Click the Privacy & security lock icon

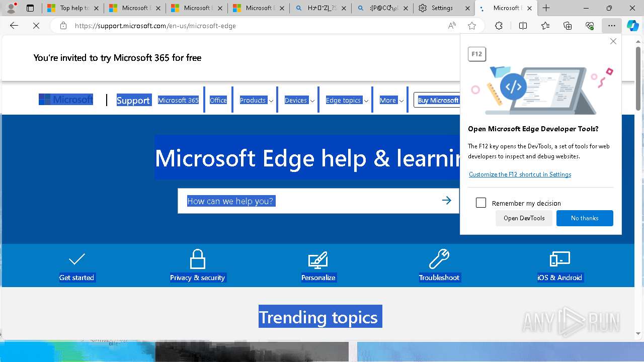pyautogui.click(x=198, y=259)
